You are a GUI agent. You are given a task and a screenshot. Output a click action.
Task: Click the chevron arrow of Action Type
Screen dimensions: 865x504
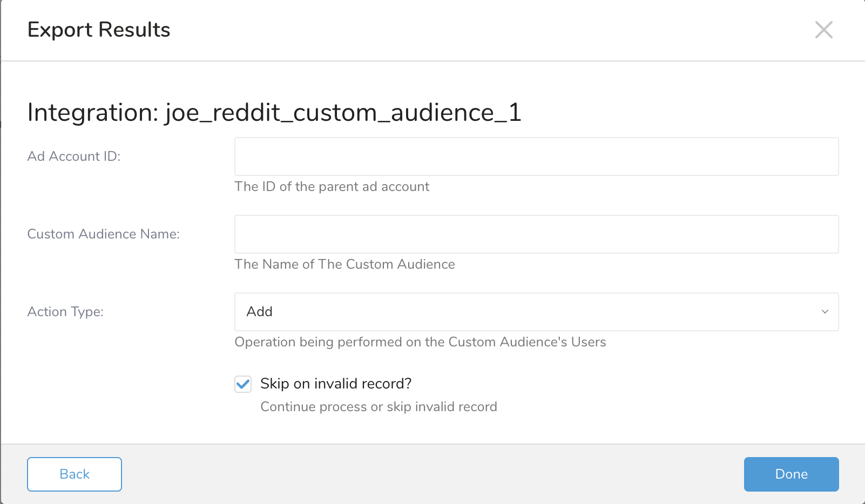tap(825, 312)
